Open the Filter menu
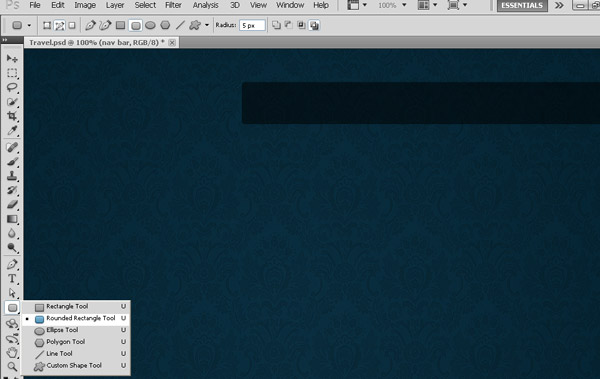The width and height of the screenshot is (600, 379). point(173,5)
